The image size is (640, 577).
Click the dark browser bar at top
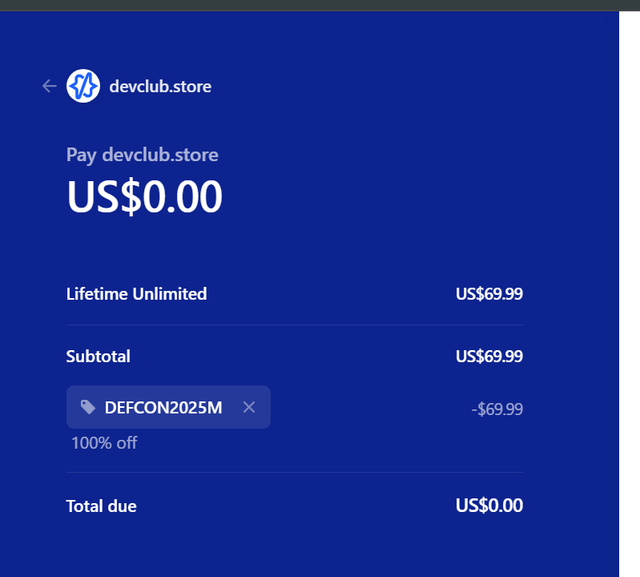pyautogui.click(x=320, y=5)
